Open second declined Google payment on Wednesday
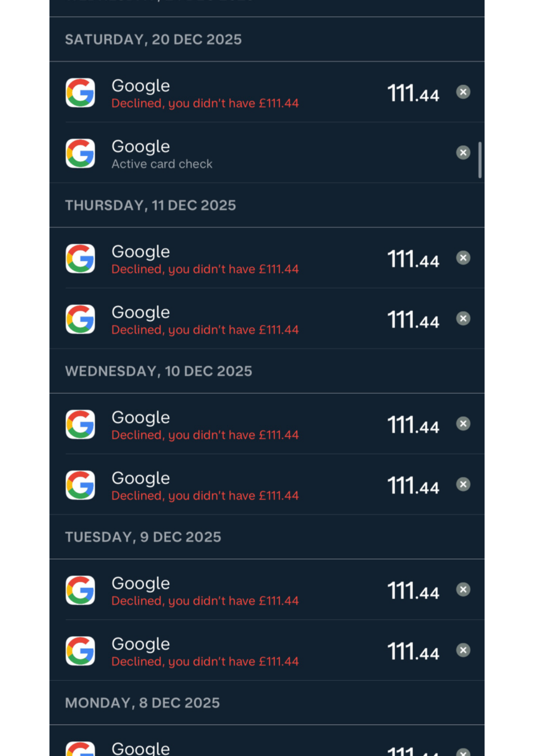Viewport: 534px width, 756px height. click(267, 485)
